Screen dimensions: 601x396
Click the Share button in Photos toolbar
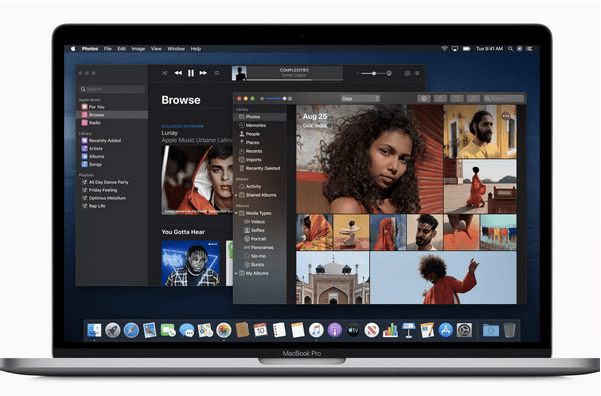pyautogui.click(x=440, y=99)
